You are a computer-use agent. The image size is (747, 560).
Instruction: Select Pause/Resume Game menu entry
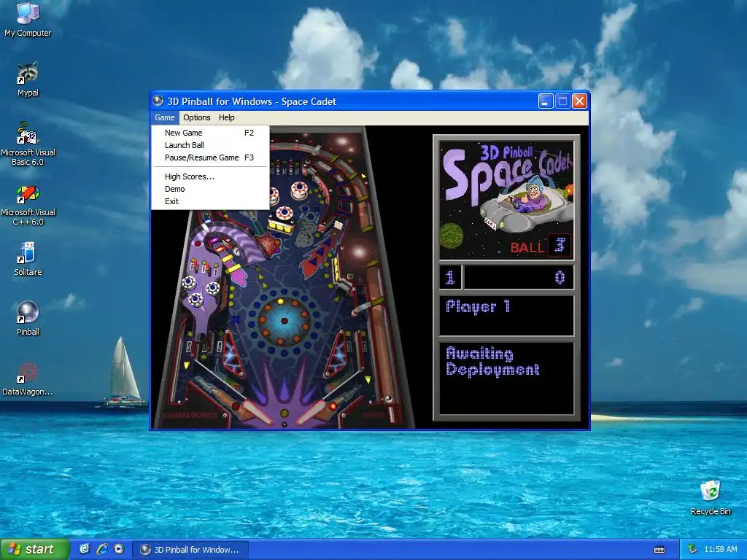click(x=210, y=157)
